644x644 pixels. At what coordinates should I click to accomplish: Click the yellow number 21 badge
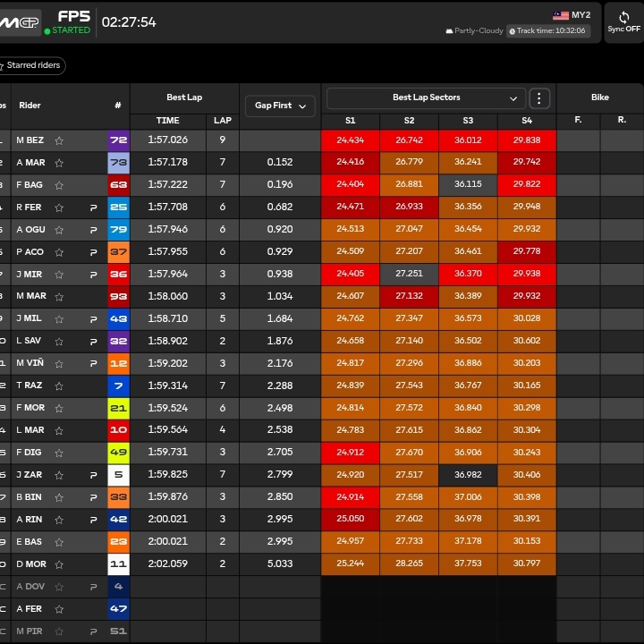118,409
